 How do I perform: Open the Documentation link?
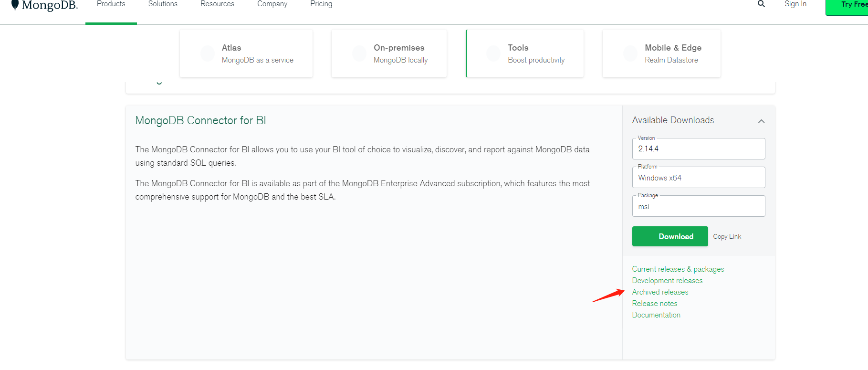(x=656, y=315)
